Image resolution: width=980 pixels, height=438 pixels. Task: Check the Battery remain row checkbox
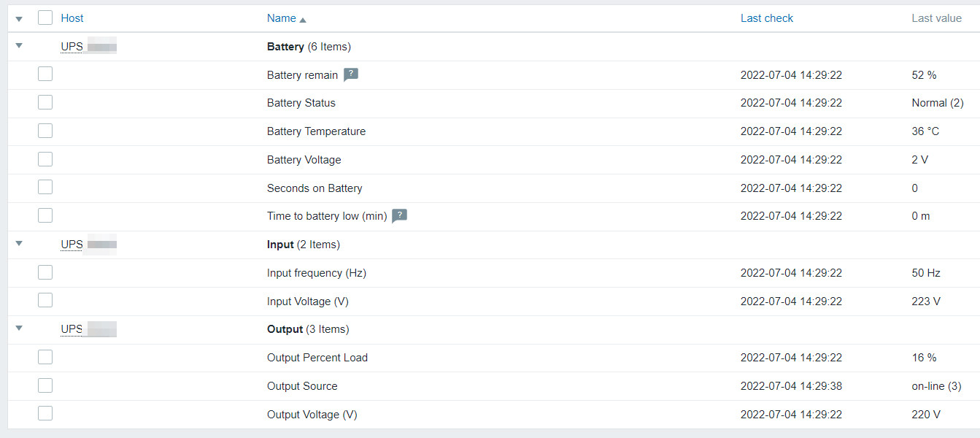(45, 74)
